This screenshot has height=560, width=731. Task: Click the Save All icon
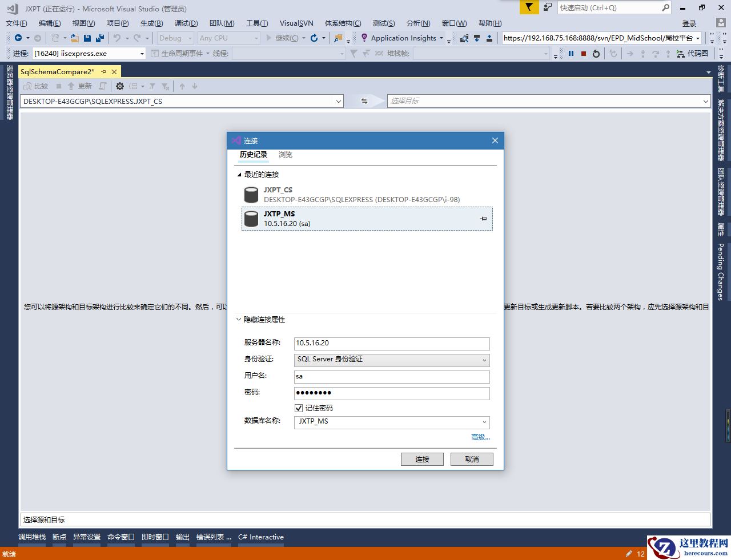tap(100, 38)
